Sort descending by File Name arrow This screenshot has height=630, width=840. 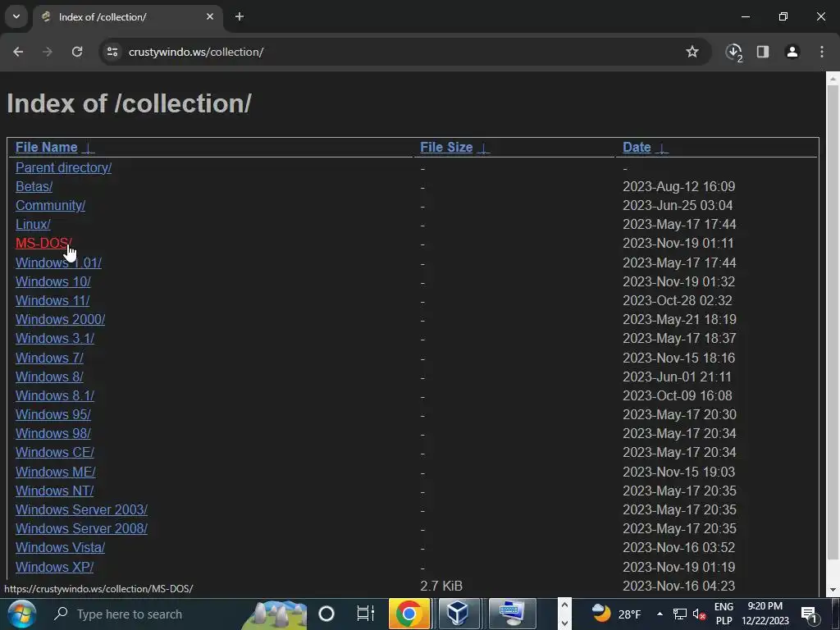89,148
